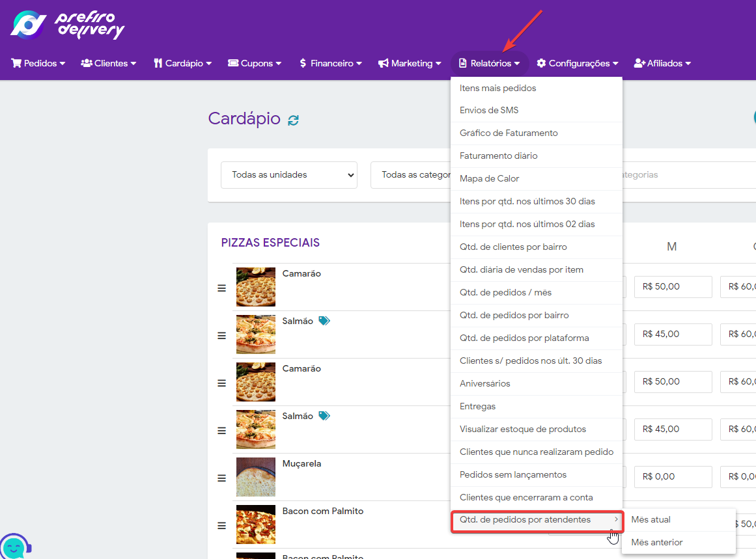The image size is (756, 559).
Task: Select Mapa de Calor report
Action: pos(489,178)
